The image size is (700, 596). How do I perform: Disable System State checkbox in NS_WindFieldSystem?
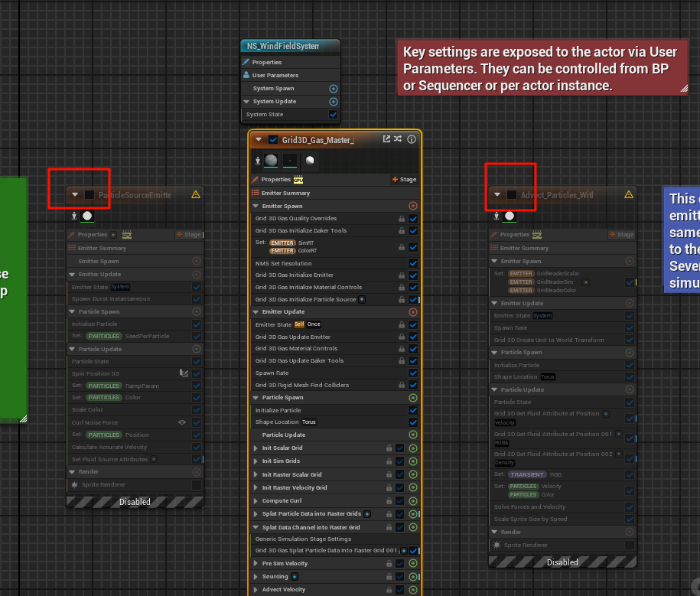pos(333,115)
